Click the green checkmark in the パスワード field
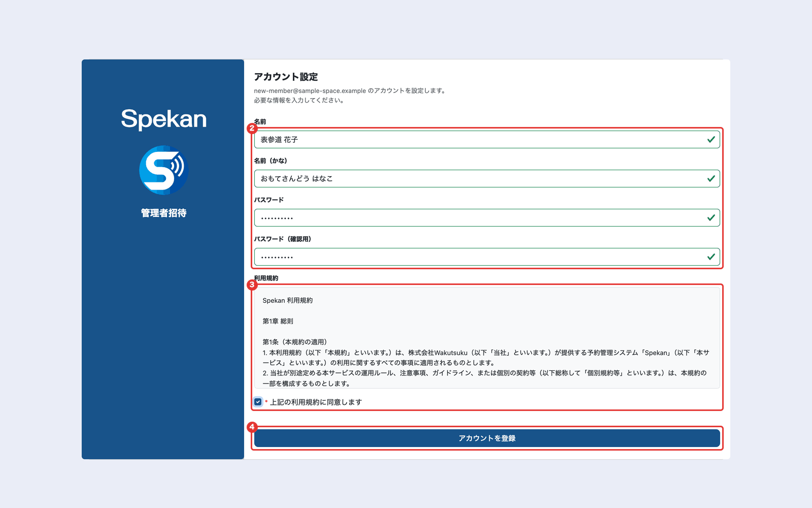Viewport: 812px width, 508px height. 711,218
